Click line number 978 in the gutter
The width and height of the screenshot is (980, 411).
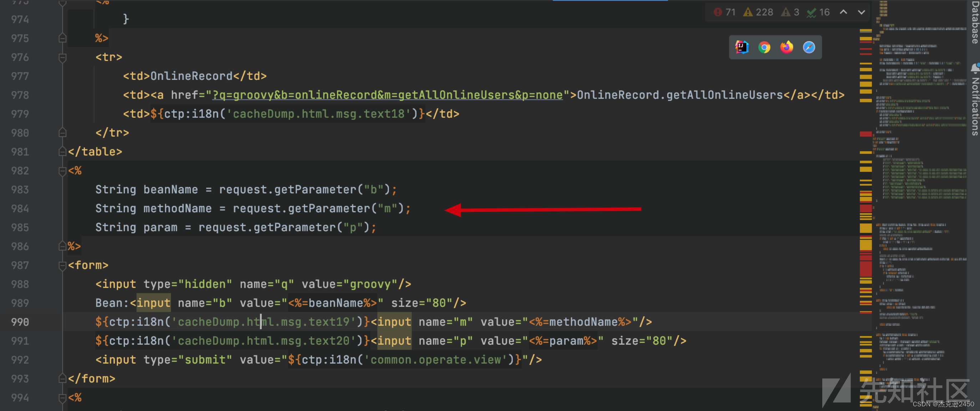20,95
